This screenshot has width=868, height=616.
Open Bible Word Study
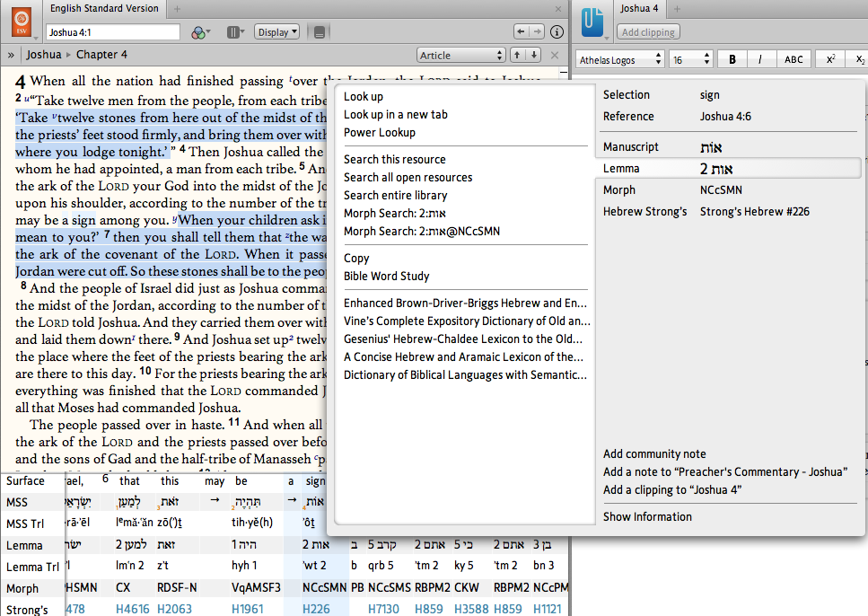click(x=386, y=276)
